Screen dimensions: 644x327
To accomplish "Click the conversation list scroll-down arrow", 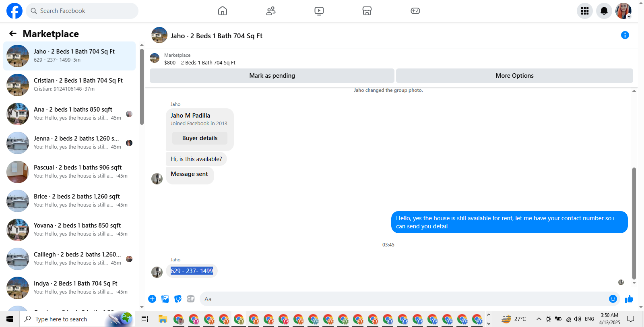I will pyautogui.click(x=142, y=307).
